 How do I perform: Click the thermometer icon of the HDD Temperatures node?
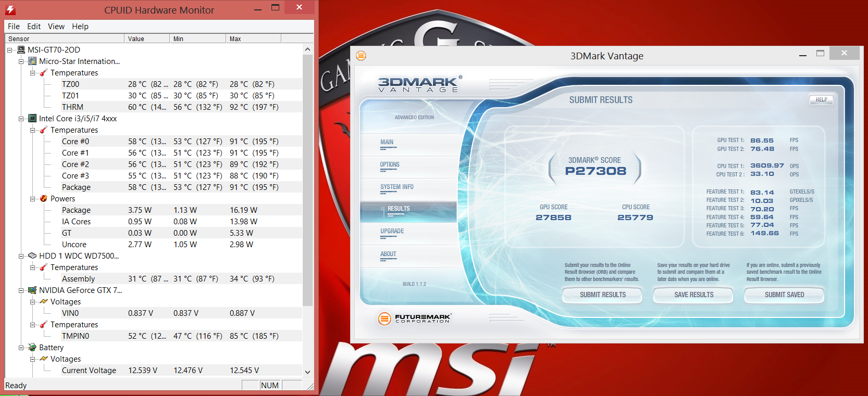pos(44,267)
